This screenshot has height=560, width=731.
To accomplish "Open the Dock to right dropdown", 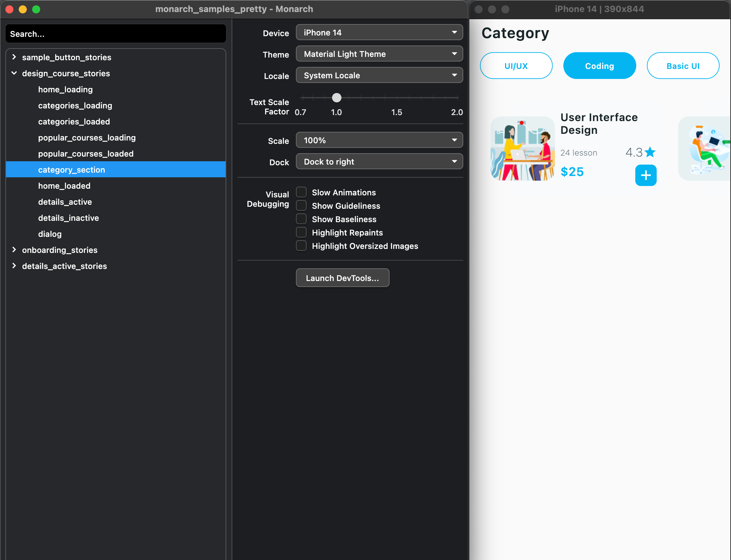I will tap(379, 162).
